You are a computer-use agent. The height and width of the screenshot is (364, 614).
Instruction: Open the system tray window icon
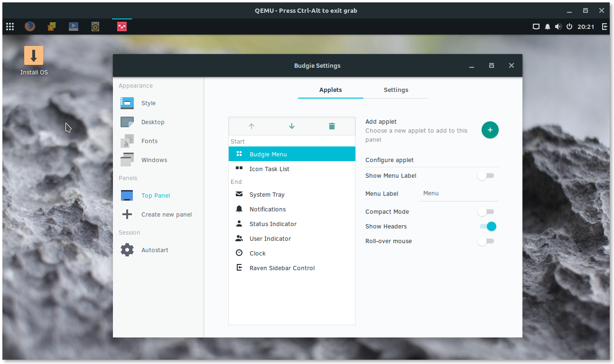coord(536,27)
